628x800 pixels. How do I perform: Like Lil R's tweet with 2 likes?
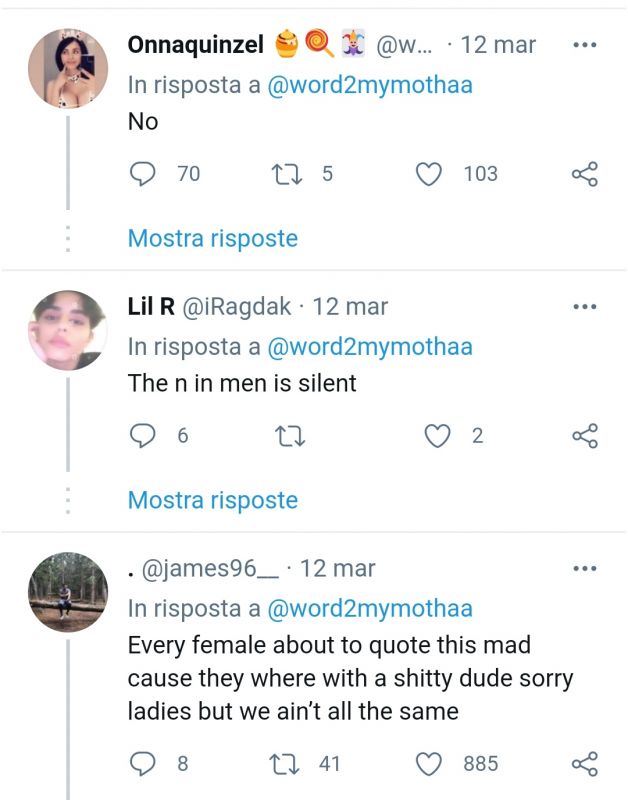click(437, 435)
